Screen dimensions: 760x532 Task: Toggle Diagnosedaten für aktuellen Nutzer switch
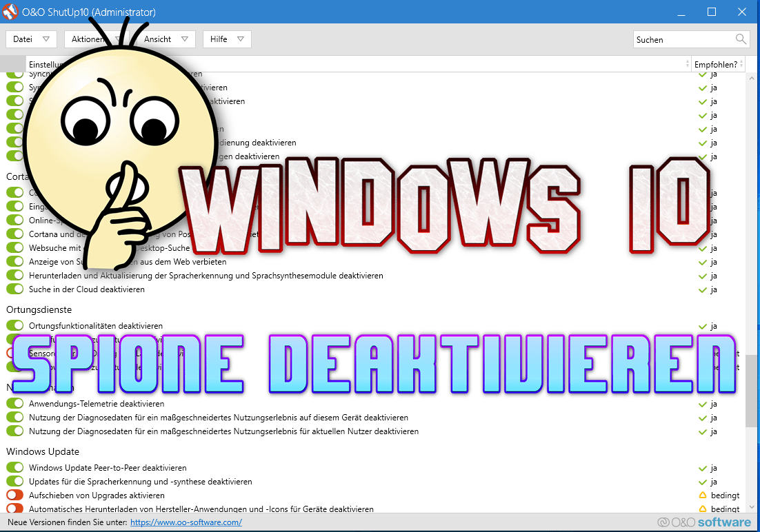pos(15,431)
